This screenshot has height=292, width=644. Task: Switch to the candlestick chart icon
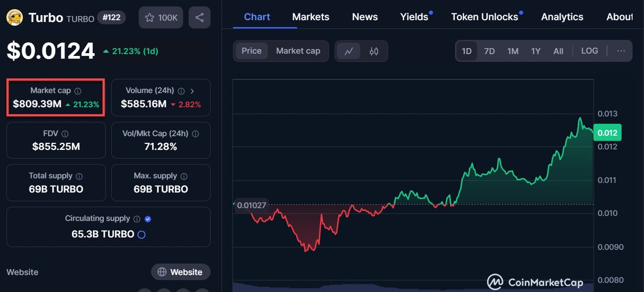(x=374, y=51)
